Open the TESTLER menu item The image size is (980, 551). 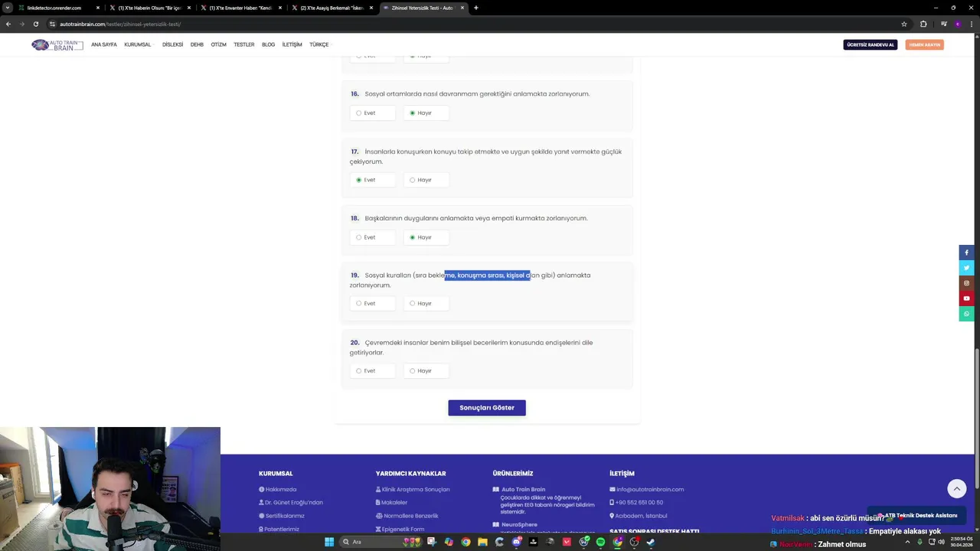pyautogui.click(x=243, y=45)
